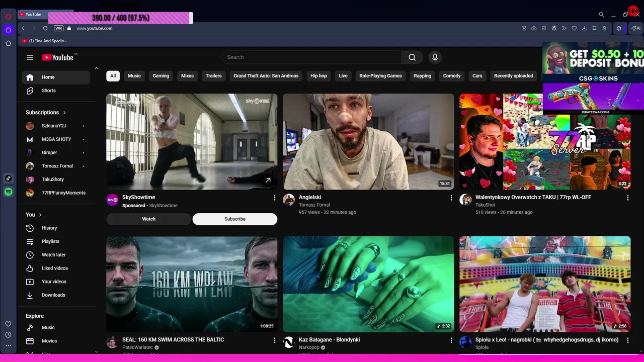Open TikTok in Opera sidebar
Viewport: 644px width, 362px height.
[8, 178]
